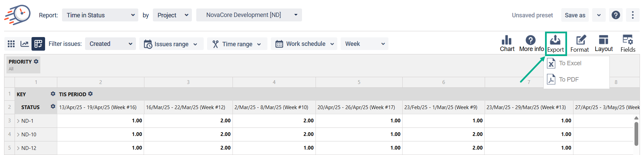Select the Week #10 column header
This screenshot has width=644, height=155.
[274, 107]
